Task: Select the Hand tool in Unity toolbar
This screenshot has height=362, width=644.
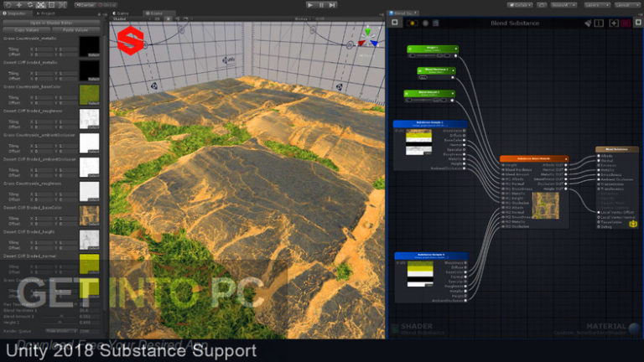Action: 8,5
